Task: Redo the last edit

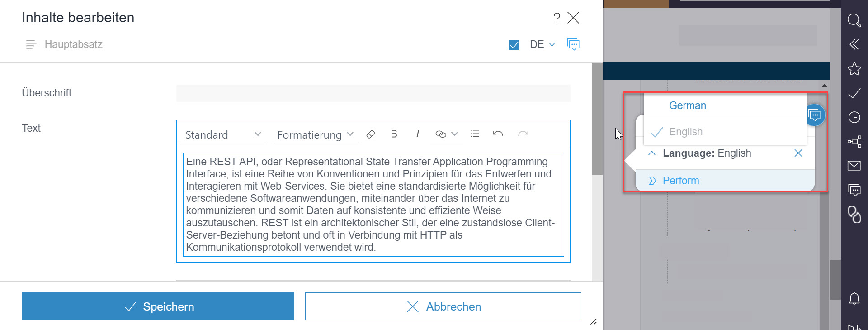Action: click(523, 134)
